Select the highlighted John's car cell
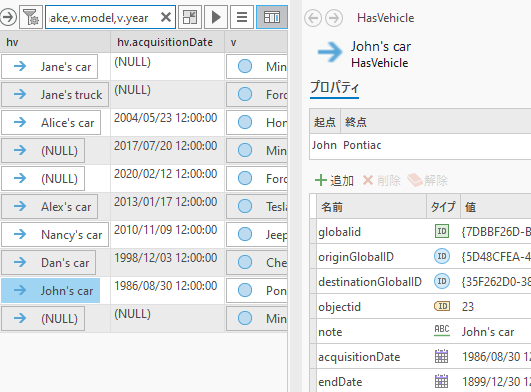The image size is (531, 392). tap(50, 290)
